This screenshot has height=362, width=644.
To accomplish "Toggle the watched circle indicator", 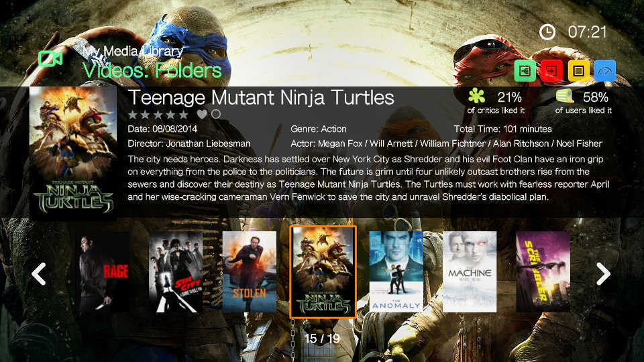I will [216, 114].
